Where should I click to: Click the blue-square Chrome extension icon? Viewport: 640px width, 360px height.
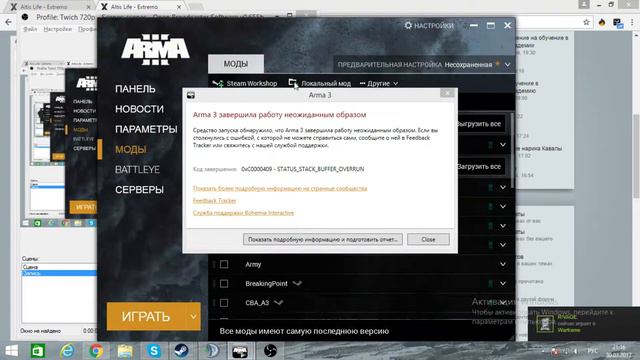tap(617, 23)
